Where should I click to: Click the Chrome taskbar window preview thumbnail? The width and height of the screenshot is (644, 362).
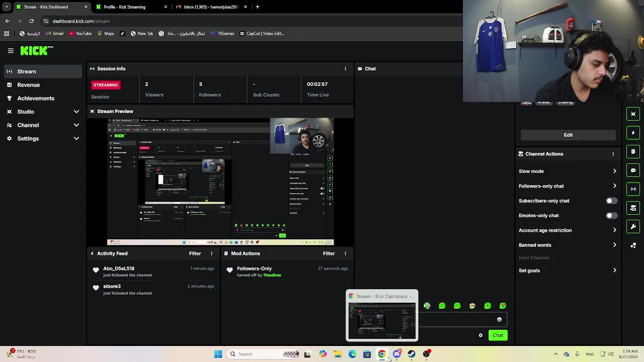click(382, 320)
